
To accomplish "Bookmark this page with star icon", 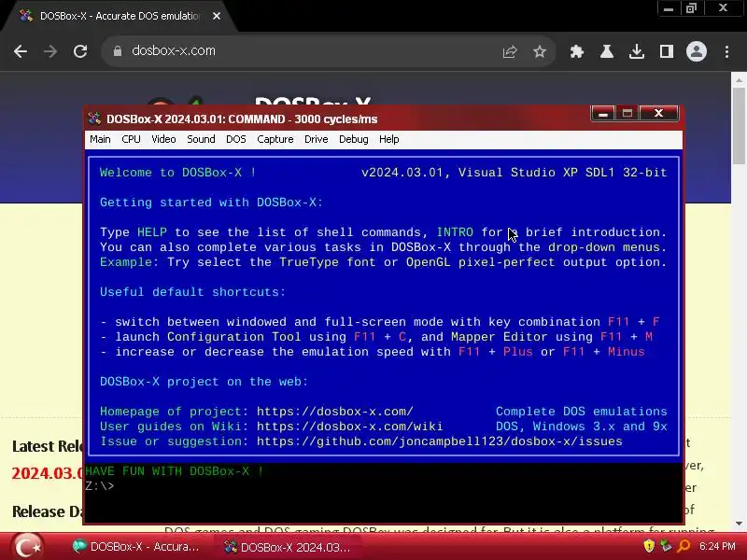I will coord(540,51).
